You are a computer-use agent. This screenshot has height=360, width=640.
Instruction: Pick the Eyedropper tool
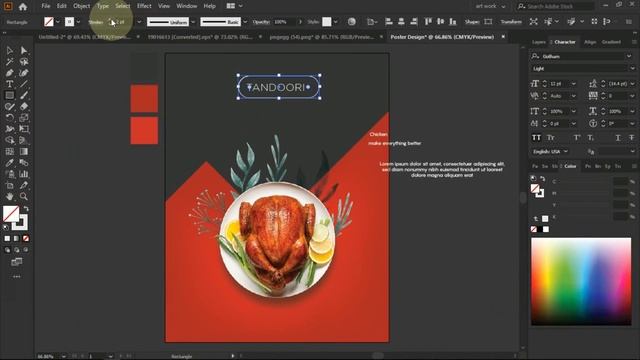point(9,163)
